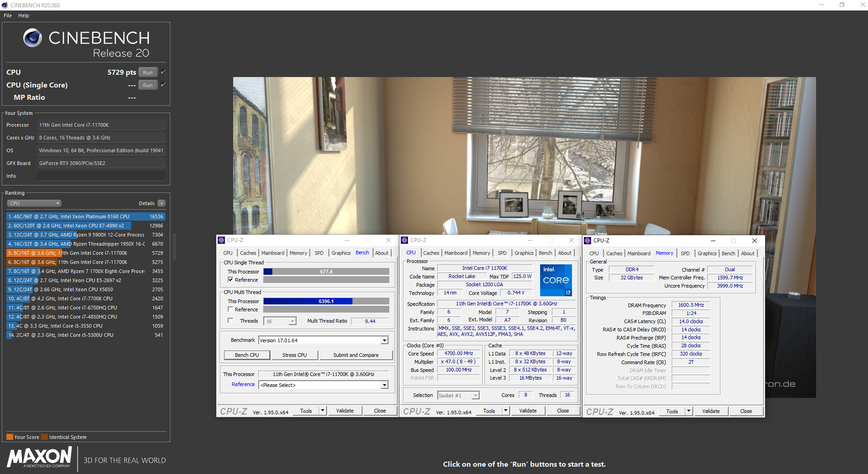Minimize the CPU-Z Memory window
Viewport: 868px width, 474px height.
pos(713,241)
